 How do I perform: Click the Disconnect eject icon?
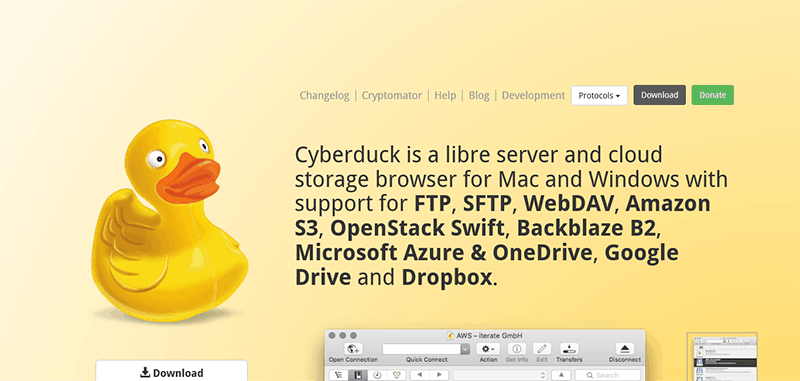coord(625,349)
